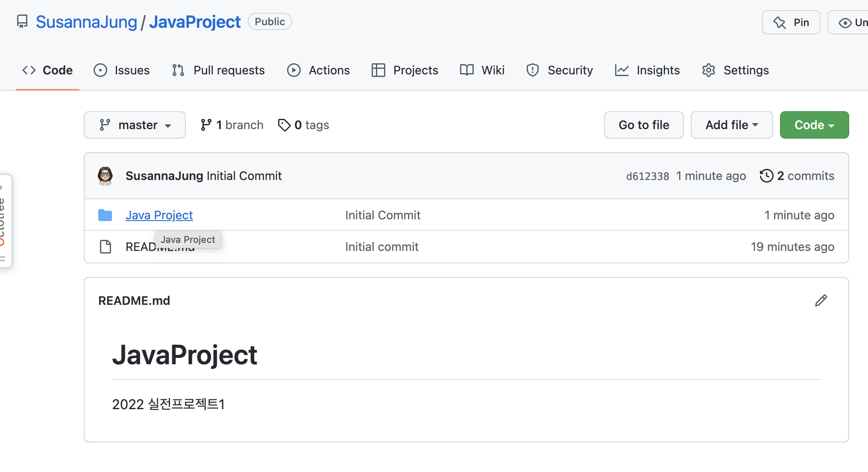The width and height of the screenshot is (868, 472).
Task: Open commit hash d612338
Action: [x=647, y=176]
